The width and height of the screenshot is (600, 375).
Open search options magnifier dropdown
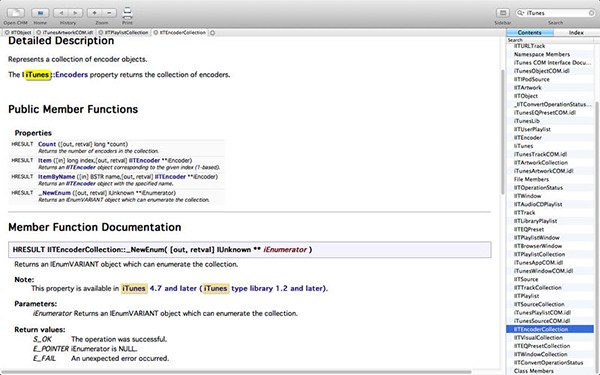pyautogui.click(x=521, y=13)
